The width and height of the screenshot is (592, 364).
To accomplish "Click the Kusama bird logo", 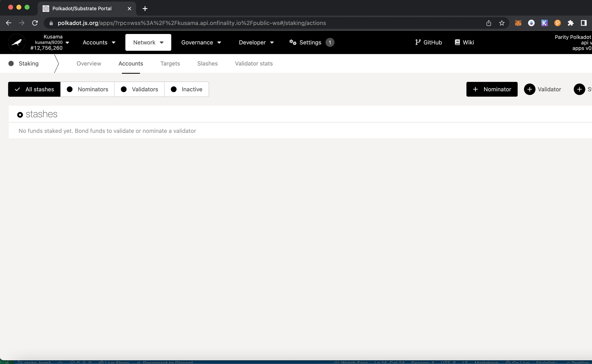I will click(17, 42).
